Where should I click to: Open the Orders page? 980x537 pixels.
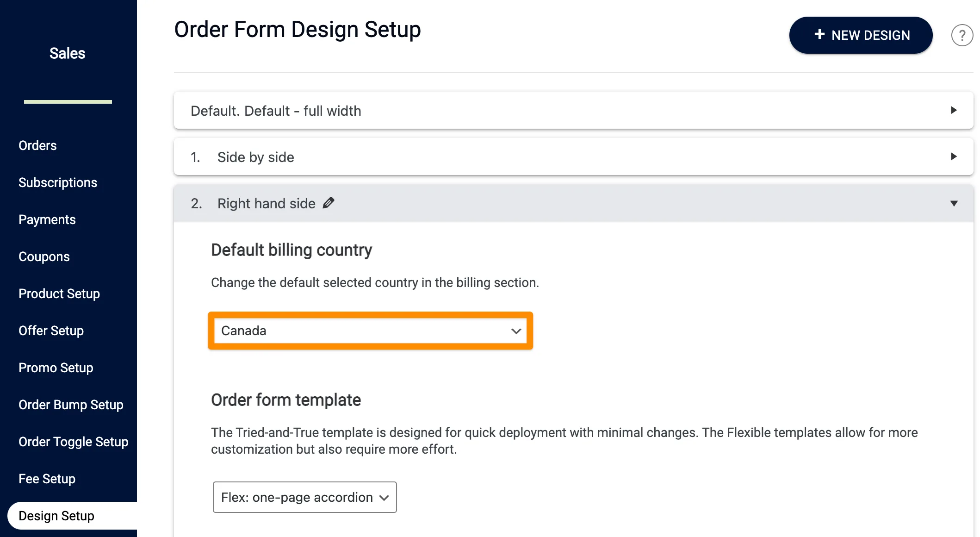37,145
